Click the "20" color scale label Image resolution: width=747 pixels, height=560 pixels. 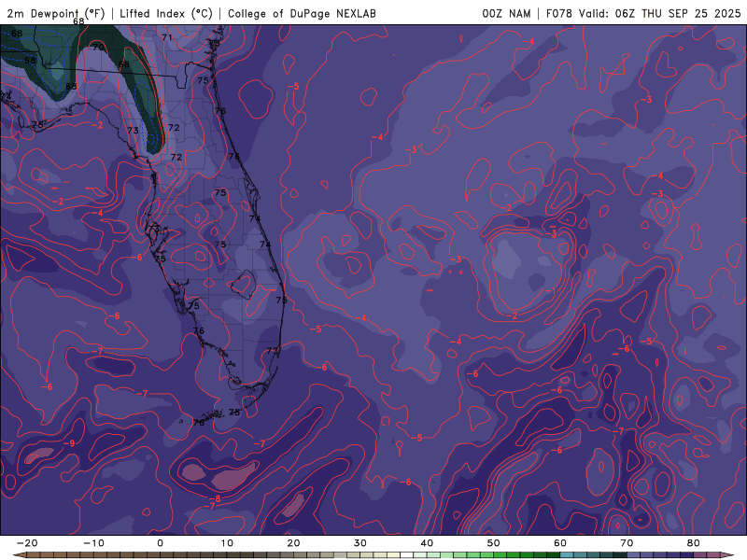point(293,543)
